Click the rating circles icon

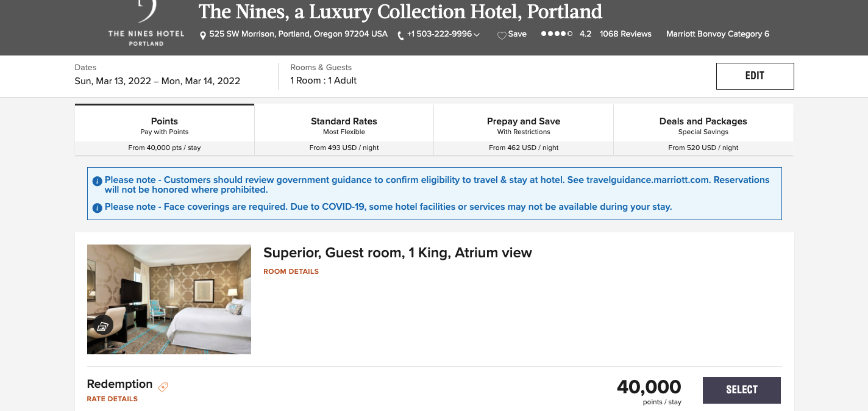pyautogui.click(x=557, y=34)
